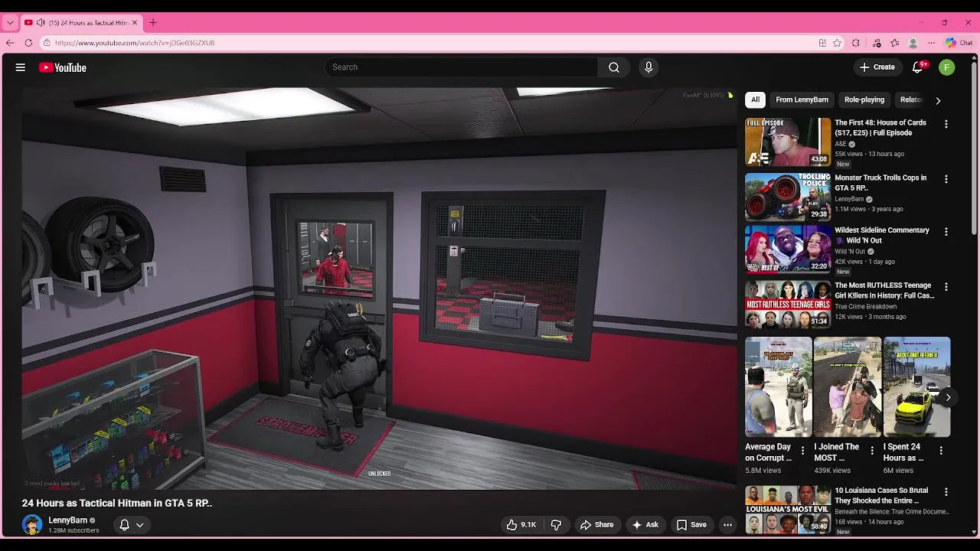The width and height of the screenshot is (980, 551).
Task: Open 'I Joined The MOST' short thumbnail
Action: coord(848,387)
